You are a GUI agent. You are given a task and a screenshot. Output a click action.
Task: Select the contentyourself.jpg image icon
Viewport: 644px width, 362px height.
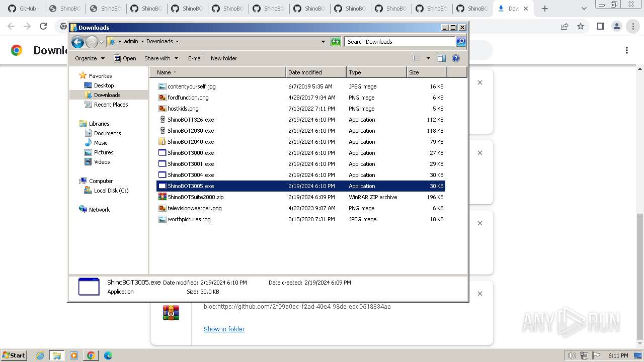162,86
